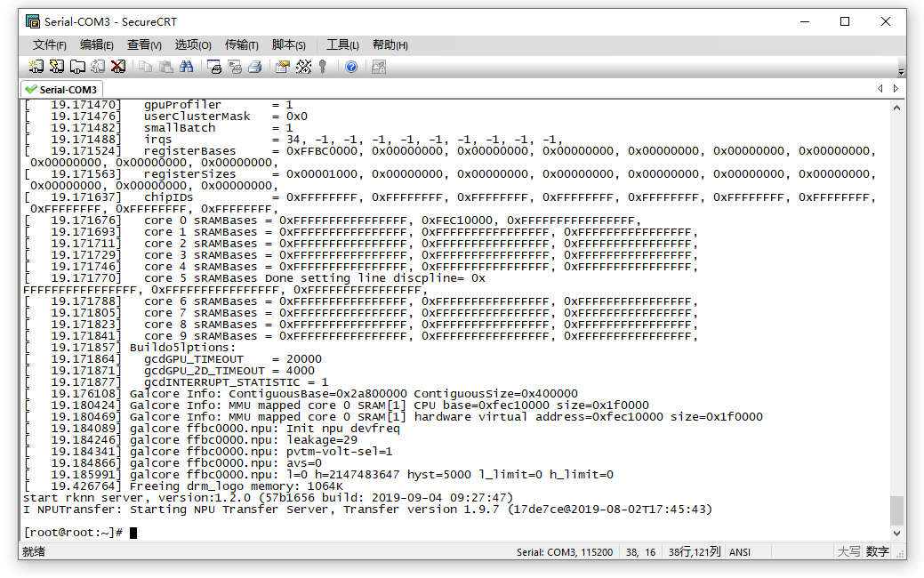Screen dimensions: 924x578
Task: Click the tab scroll right arrow
Action: pos(896,88)
